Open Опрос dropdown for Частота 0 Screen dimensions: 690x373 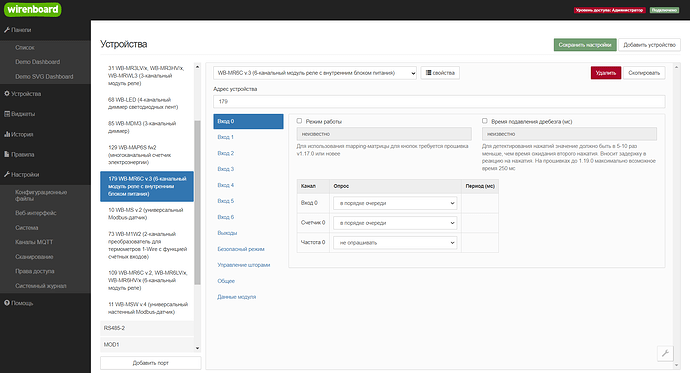coord(395,243)
